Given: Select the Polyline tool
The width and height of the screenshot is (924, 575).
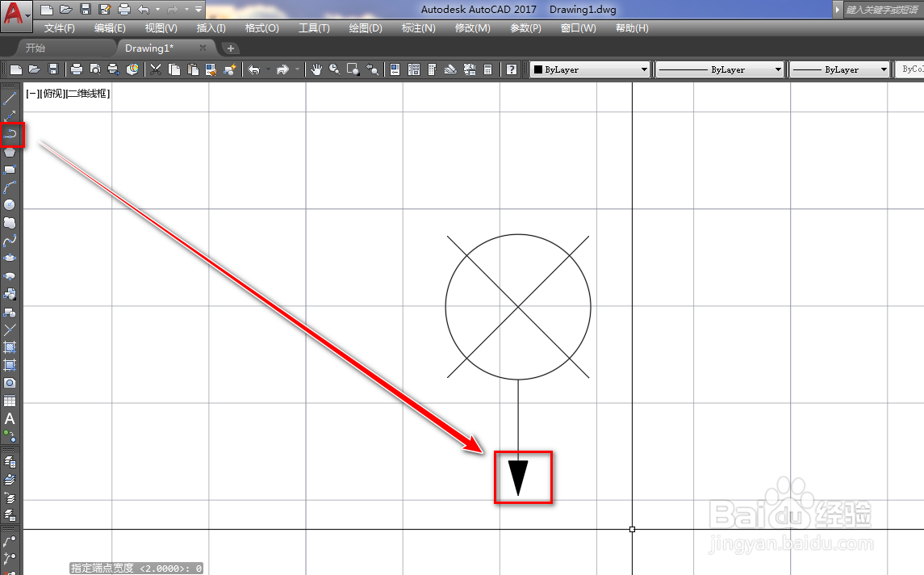Looking at the screenshot, I should pos(10,134).
